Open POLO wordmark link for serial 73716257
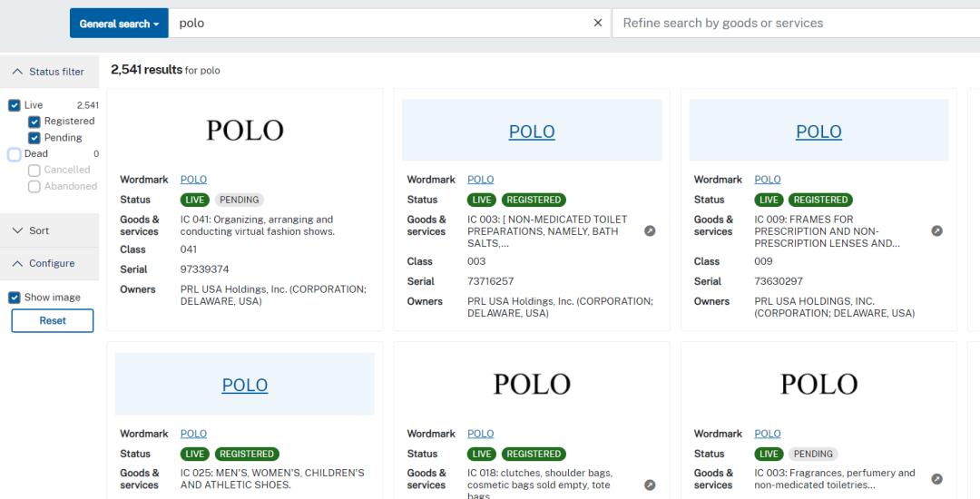The height and width of the screenshot is (499, 980). tap(481, 180)
